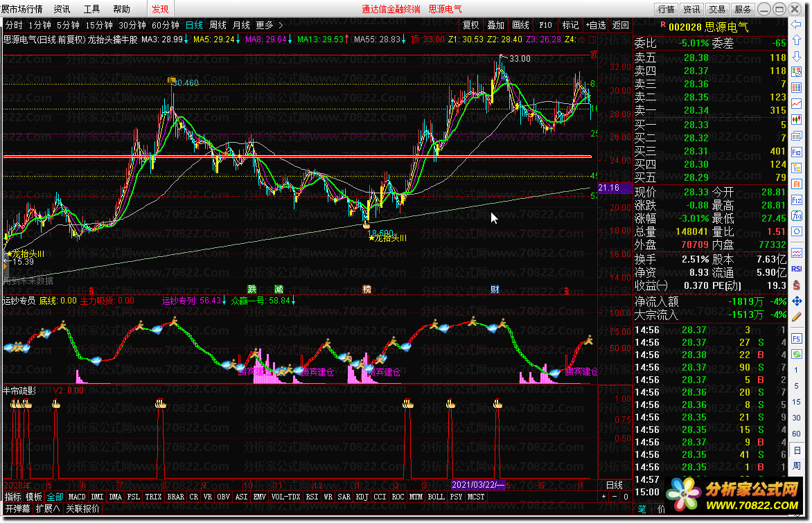Click the F10 company info sidebar icon
The height and width of the screenshot is (523, 812).
coord(797,152)
